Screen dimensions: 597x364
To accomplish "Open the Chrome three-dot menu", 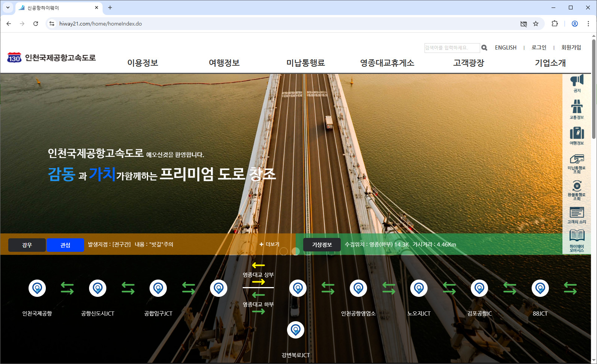I will (588, 24).
